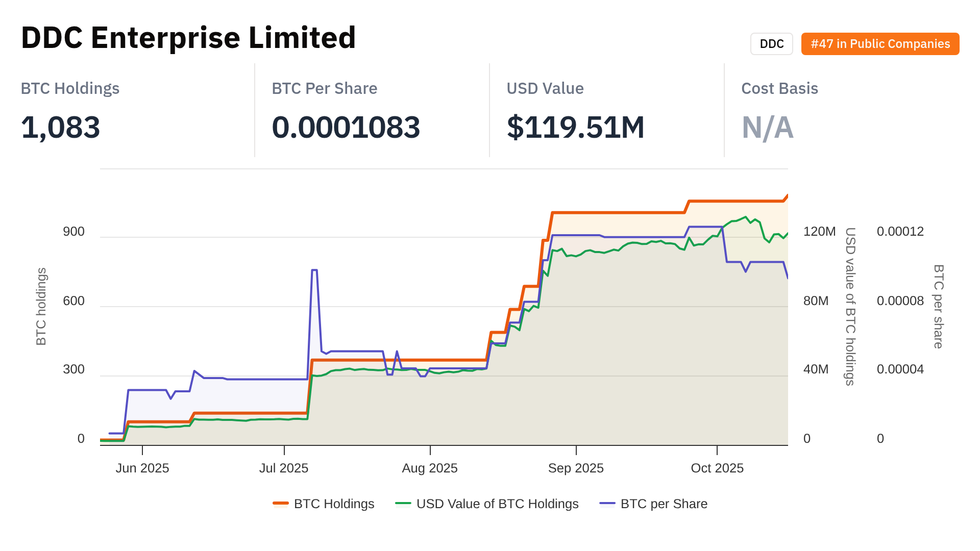Click the BTC Per Share 0.0001083 value
Image resolution: width=980 pixels, height=551 pixels.
click(346, 127)
